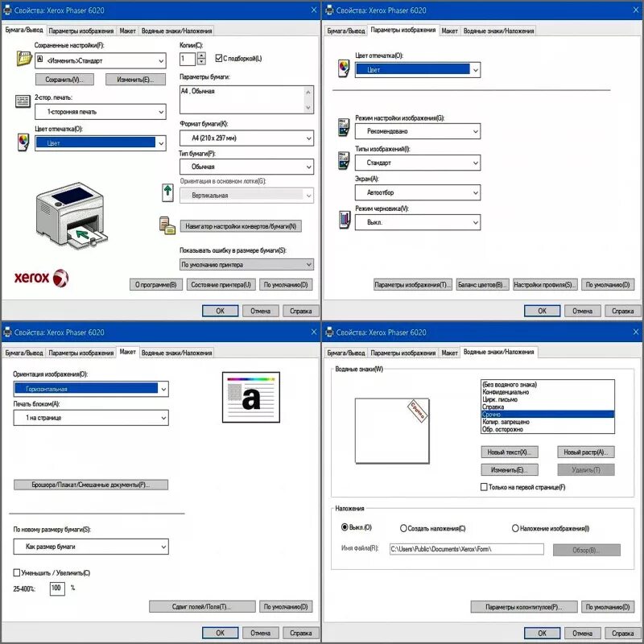Click the green arrow orientation icon
The width and height of the screenshot is (644, 644).
pos(167,192)
